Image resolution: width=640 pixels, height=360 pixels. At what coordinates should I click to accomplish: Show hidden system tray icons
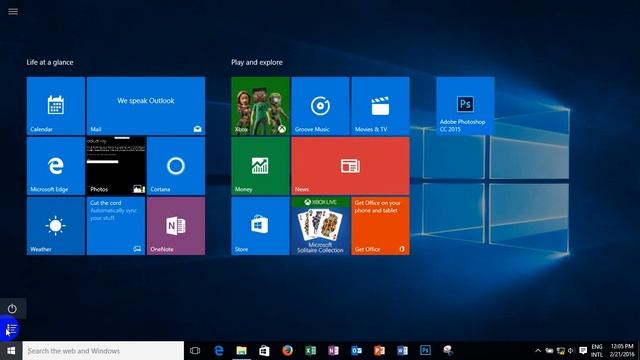click(538, 351)
